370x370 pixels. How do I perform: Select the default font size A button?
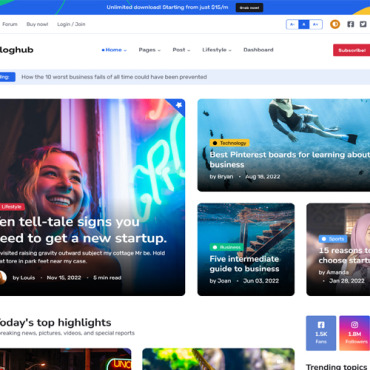[304, 24]
